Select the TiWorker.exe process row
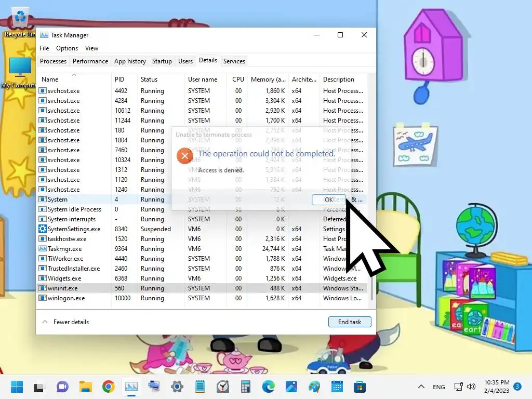The image size is (532, 399). (202, 259)
